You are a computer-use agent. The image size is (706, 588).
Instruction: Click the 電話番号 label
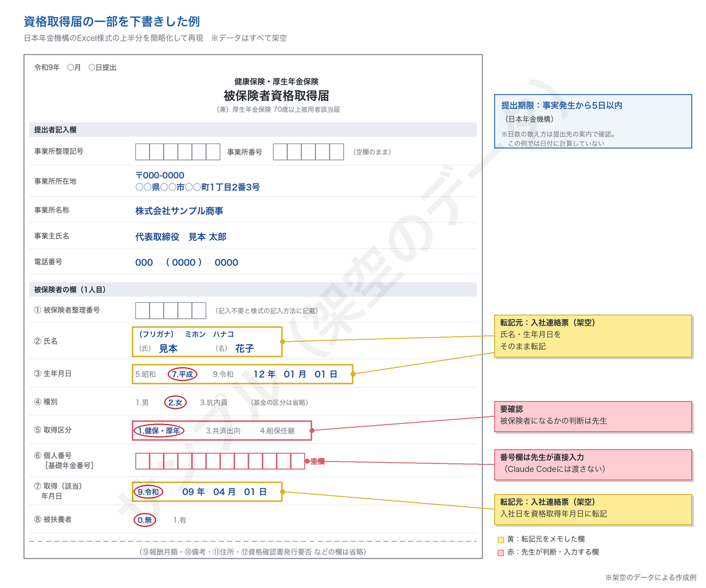click(x=48, y=261)
